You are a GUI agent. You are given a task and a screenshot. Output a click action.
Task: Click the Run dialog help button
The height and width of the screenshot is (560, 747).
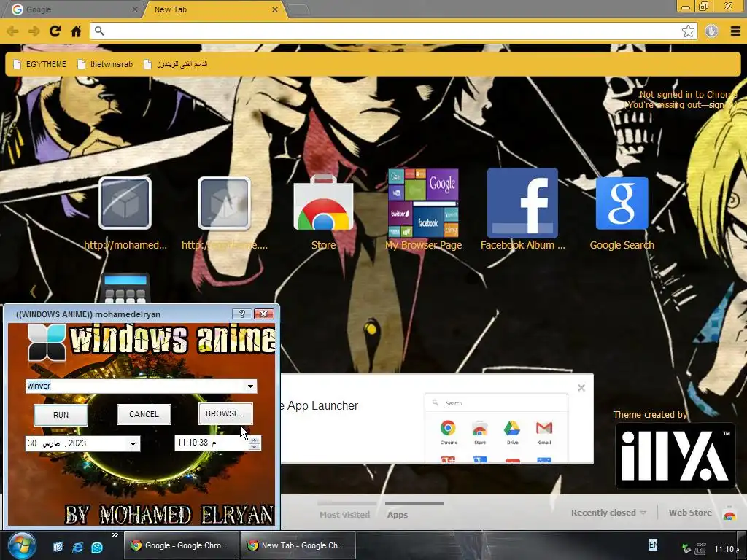tap(242, 314)
